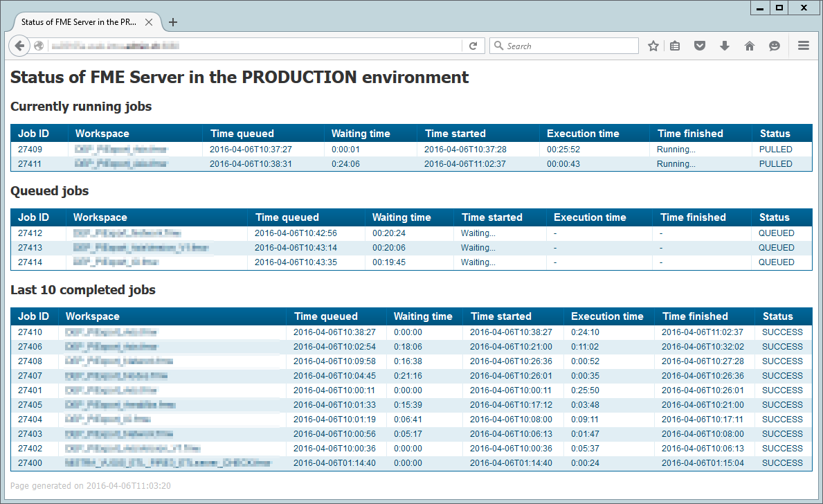Click the Page generated timestamp text
This screenshot has height=504, width=823.
click(90, 486)
